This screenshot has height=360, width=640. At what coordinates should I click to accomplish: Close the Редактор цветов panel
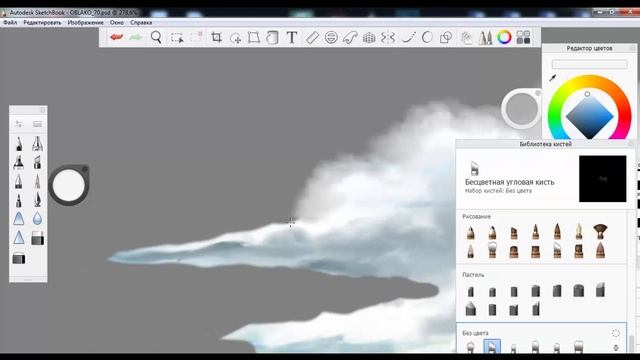point(633,48)
